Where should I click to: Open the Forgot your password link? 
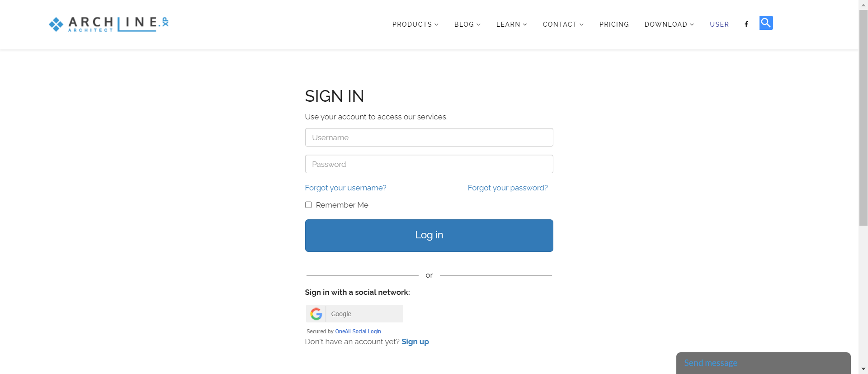tap(508, 188)
